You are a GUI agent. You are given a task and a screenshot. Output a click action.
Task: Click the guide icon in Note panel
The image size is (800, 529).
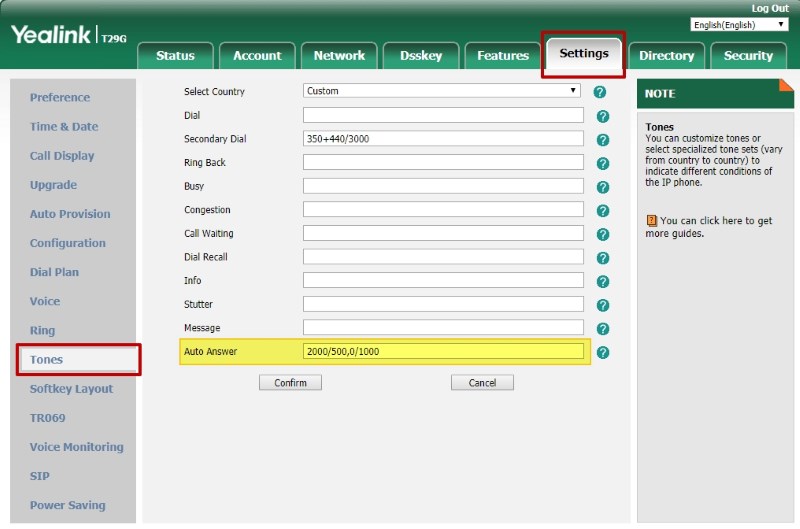pos(652,220)
